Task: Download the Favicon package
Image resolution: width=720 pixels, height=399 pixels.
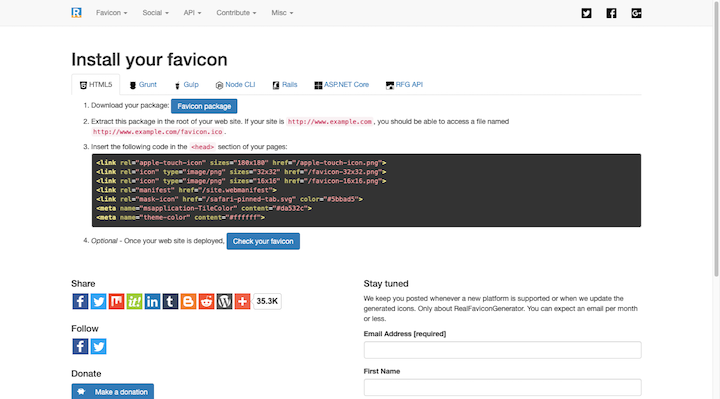Action: (204, 106)
